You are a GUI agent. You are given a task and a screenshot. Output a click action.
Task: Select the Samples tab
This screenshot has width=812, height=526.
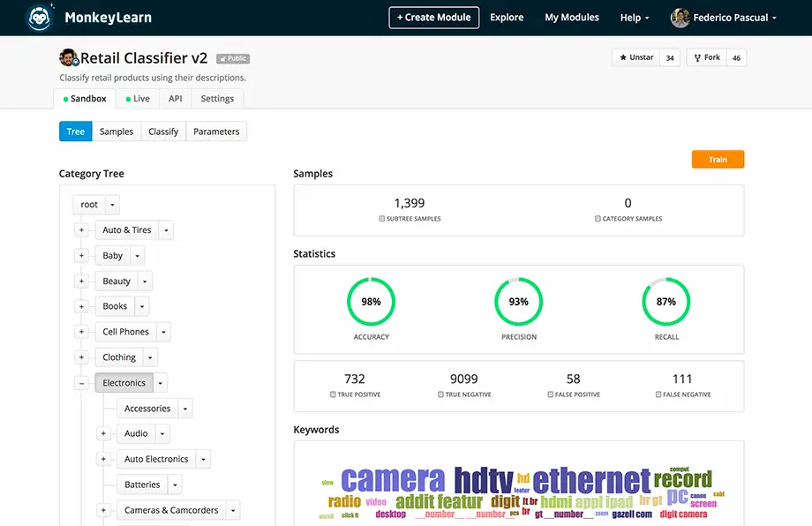coord(117,131)
